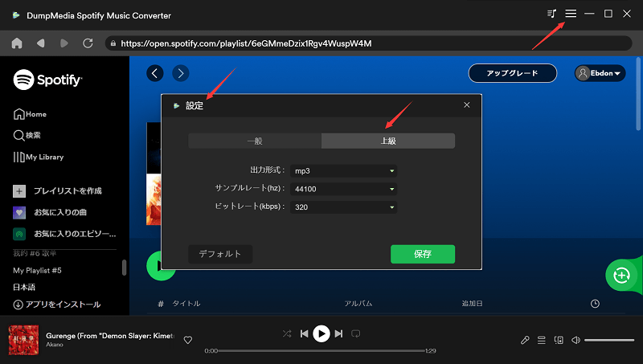Open the サンプルレート 44100 dropdown

click(344, 189)
